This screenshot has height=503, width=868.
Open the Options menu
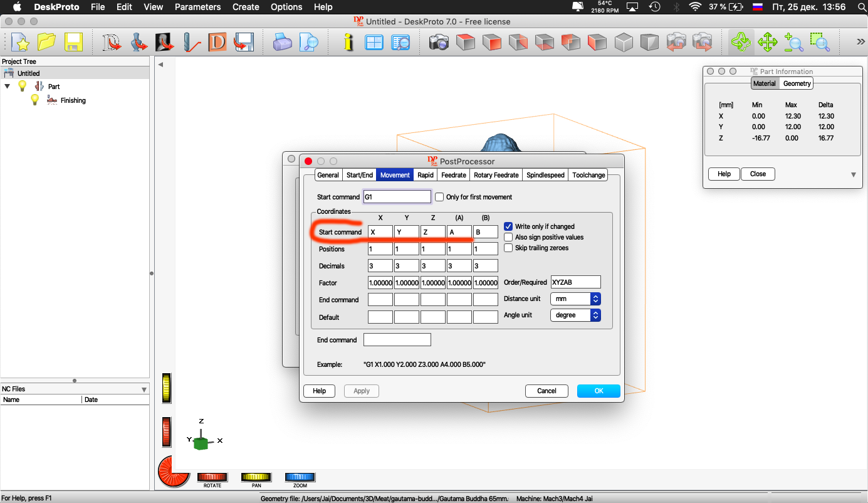point(286,7)
